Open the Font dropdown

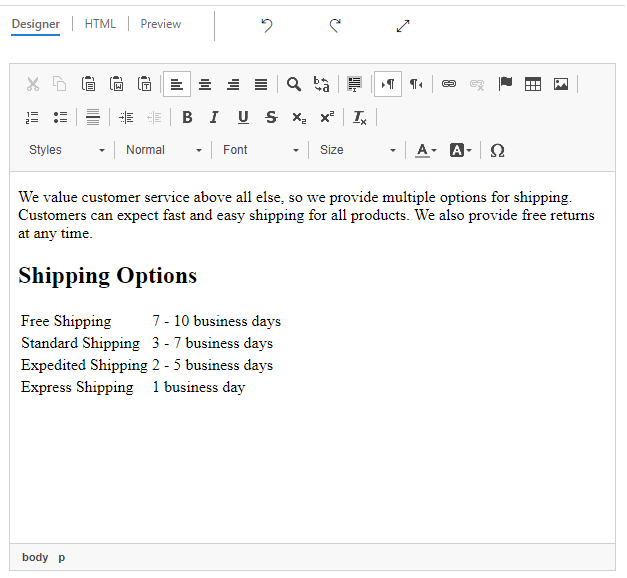[x=260, y=150]
